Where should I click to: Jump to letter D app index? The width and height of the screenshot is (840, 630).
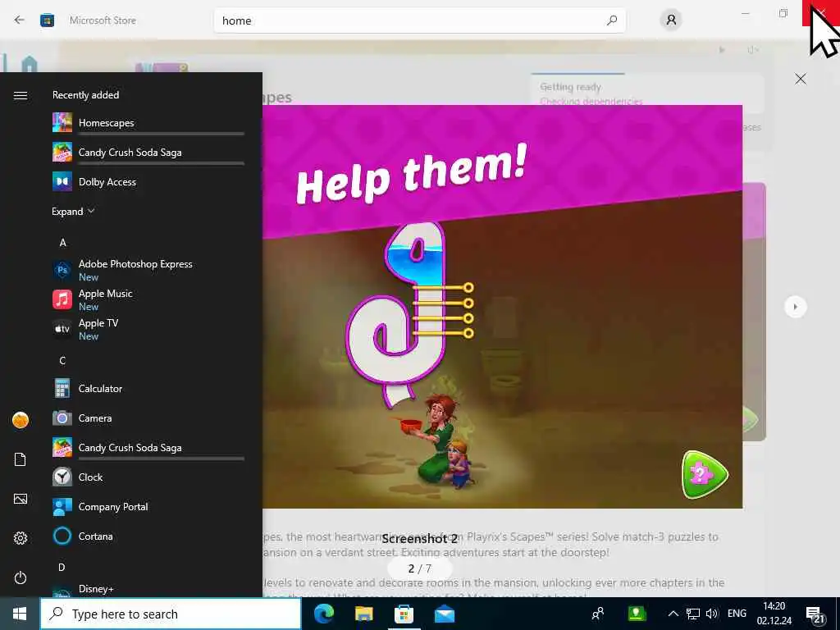(62, 568)
